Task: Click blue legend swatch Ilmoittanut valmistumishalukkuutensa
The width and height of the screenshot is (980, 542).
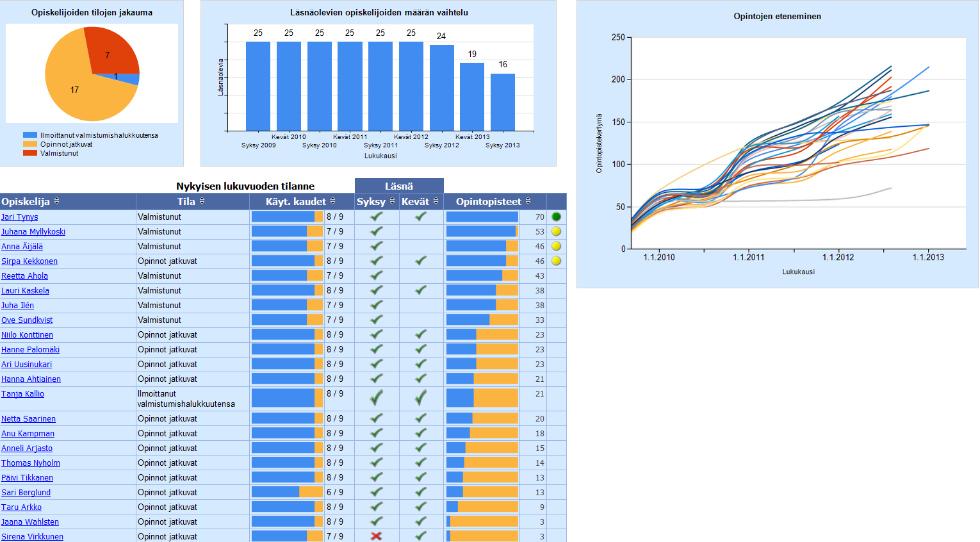Action: pos(30,135)
